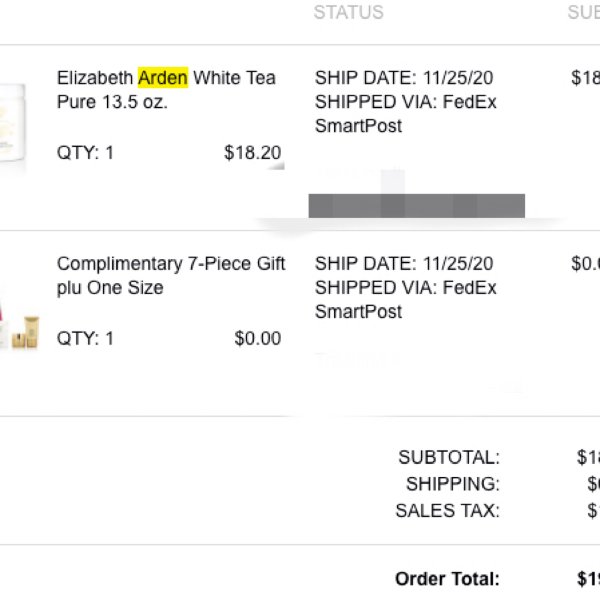Click the highlighted word Arden
This screenshot has width=600, height=600.
point(163,78)
